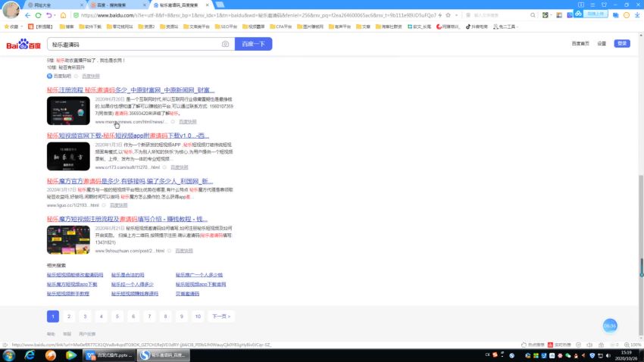Go to results page 2
This screenshot has height=362, width=644.
(x=69, y=317)
